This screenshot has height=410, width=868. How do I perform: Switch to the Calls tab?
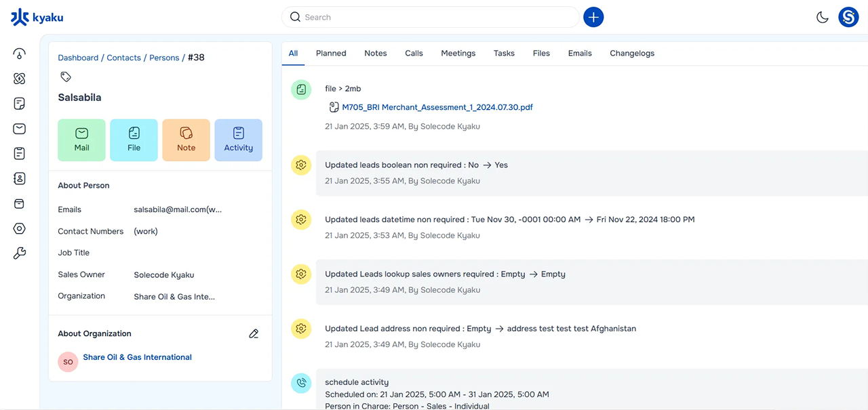click(x=414, y=53)
